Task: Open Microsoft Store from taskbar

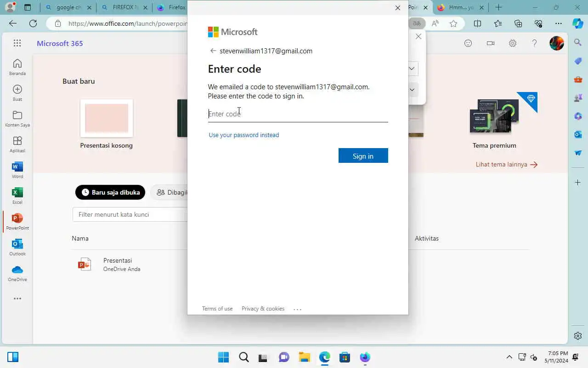Action: [x=345, y=357]
